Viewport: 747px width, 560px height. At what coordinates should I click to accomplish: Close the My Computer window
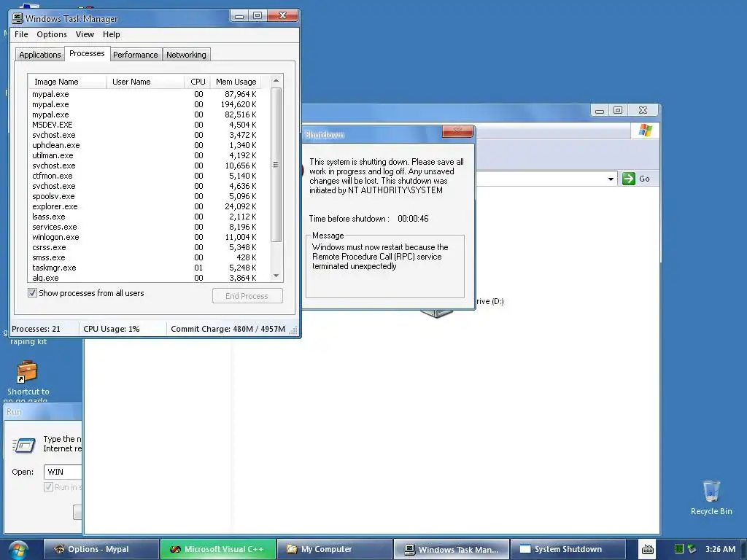643,111
